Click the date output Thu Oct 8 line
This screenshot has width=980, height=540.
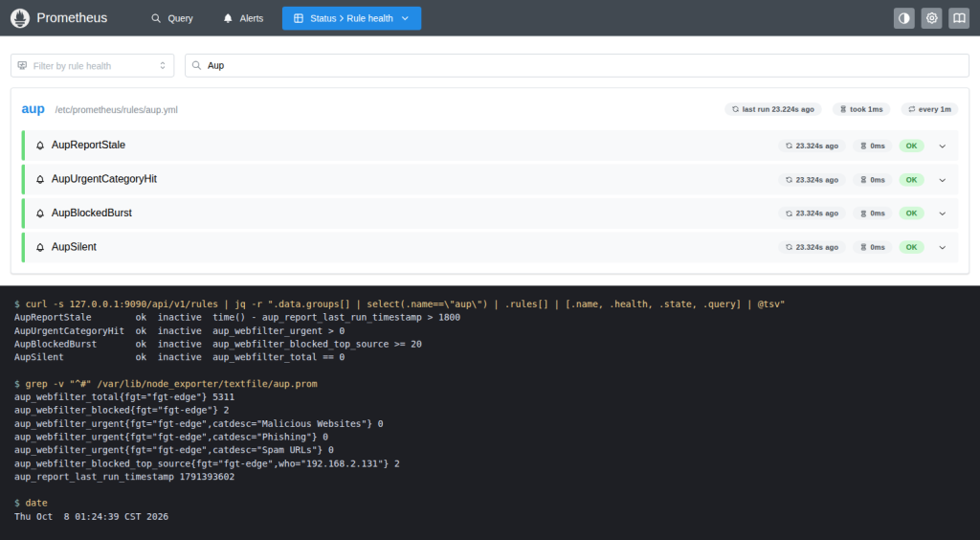click(x=91, y=516)
